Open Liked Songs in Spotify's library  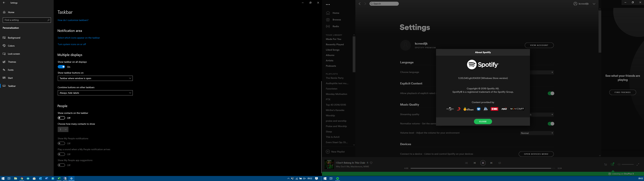pyautogui.click(x=333, y=50)
